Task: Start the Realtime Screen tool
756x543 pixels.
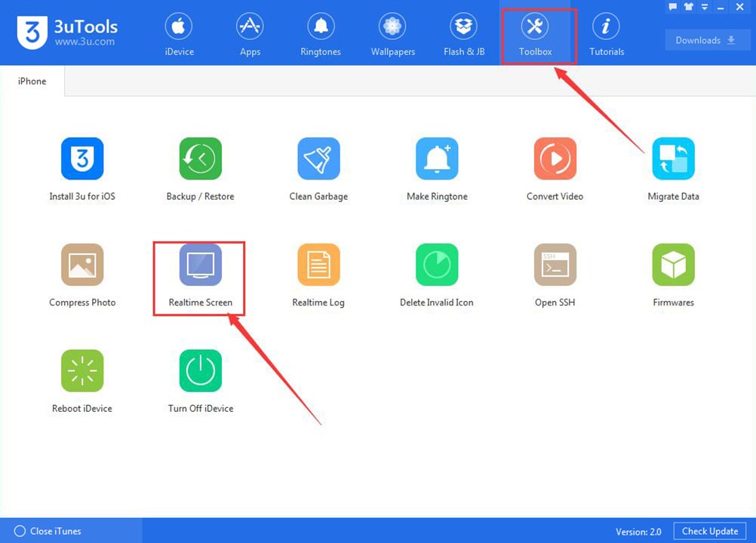Action: point(201,265)
